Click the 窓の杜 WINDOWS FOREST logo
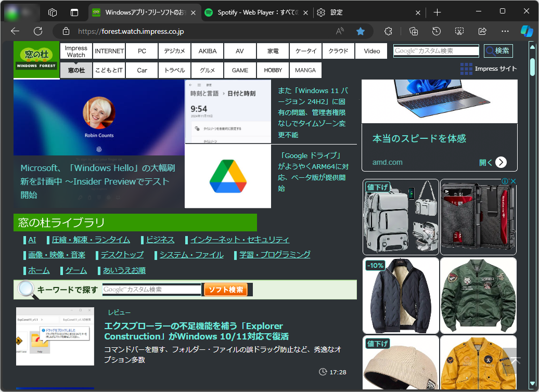This screenshot has width=539, height=392. tap(36, 59)
